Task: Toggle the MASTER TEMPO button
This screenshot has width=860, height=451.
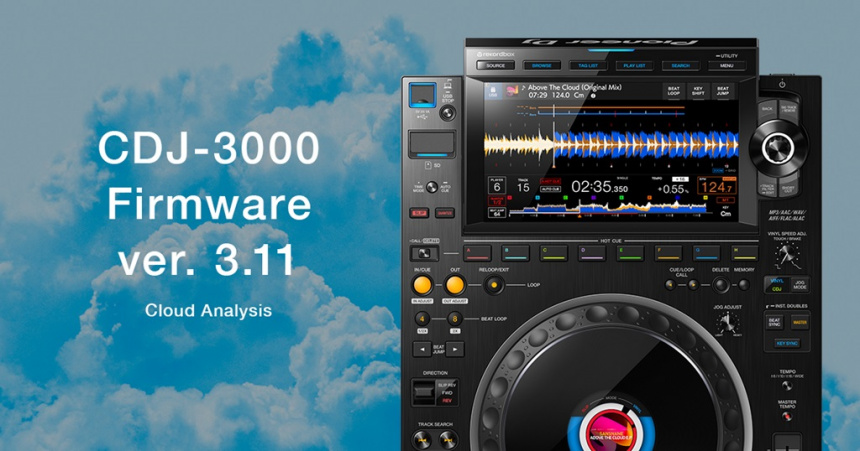Action: coord(787,417)
